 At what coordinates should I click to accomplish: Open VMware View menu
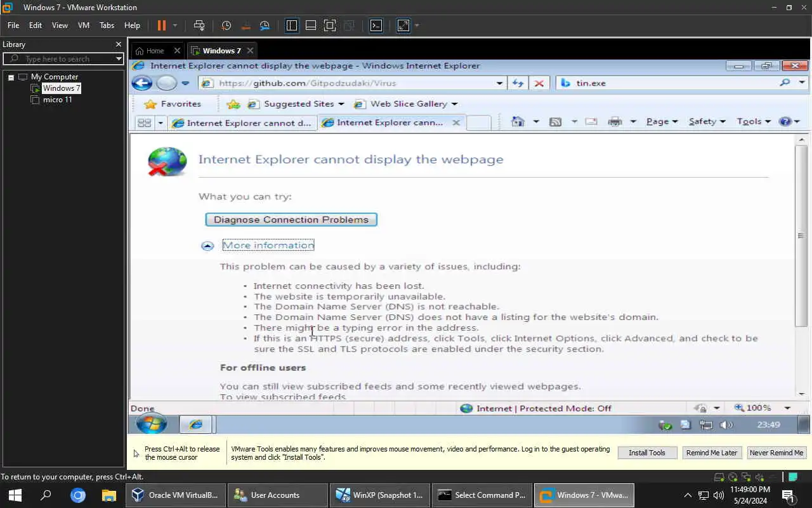pyautogui.click(x=60, y=25)
